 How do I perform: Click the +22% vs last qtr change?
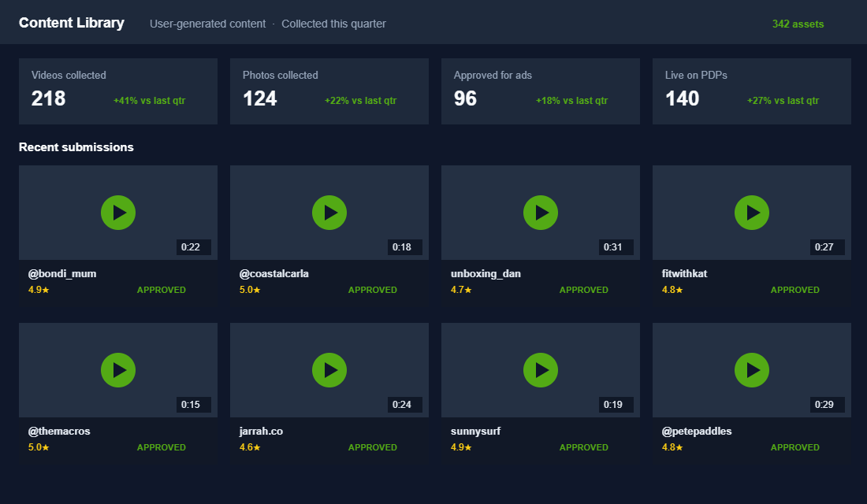(x=360, y=101)
